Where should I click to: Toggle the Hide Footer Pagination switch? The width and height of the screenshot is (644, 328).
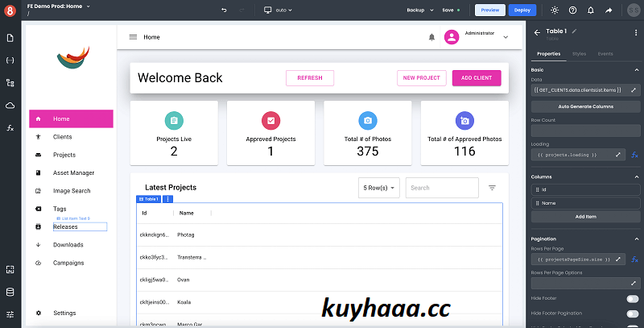click(x=633, y=313)
